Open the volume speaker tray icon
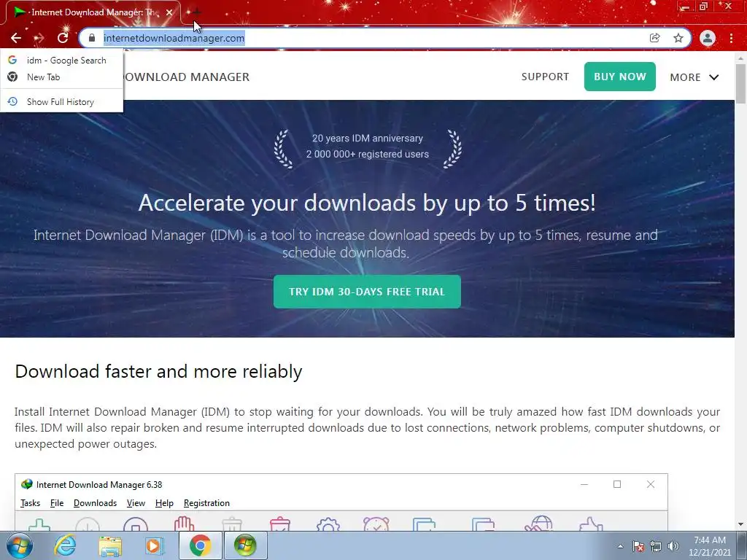Viewport: 747px width, 560px height. pyautogui.click(x=673, y=546)
